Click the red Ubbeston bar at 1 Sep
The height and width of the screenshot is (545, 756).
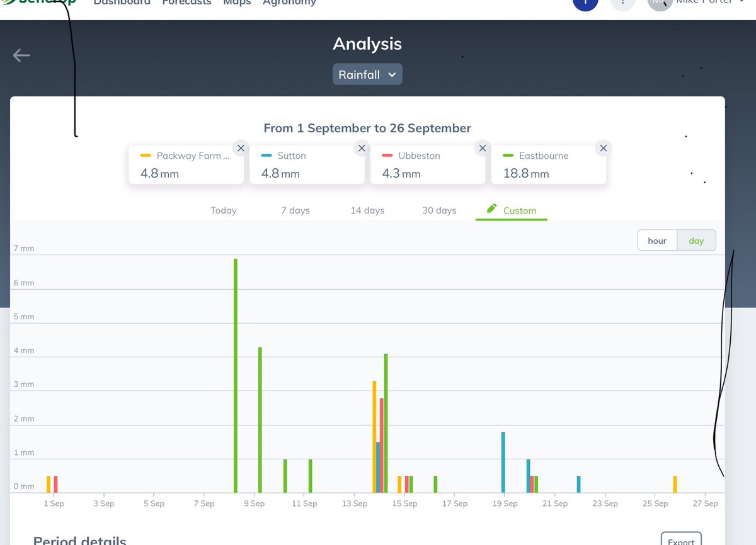pyautogui.click(x=55, y=485)
